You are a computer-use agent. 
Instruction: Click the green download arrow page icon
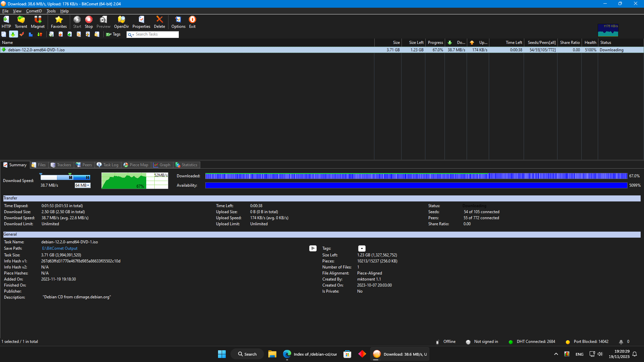pos(69,34)
